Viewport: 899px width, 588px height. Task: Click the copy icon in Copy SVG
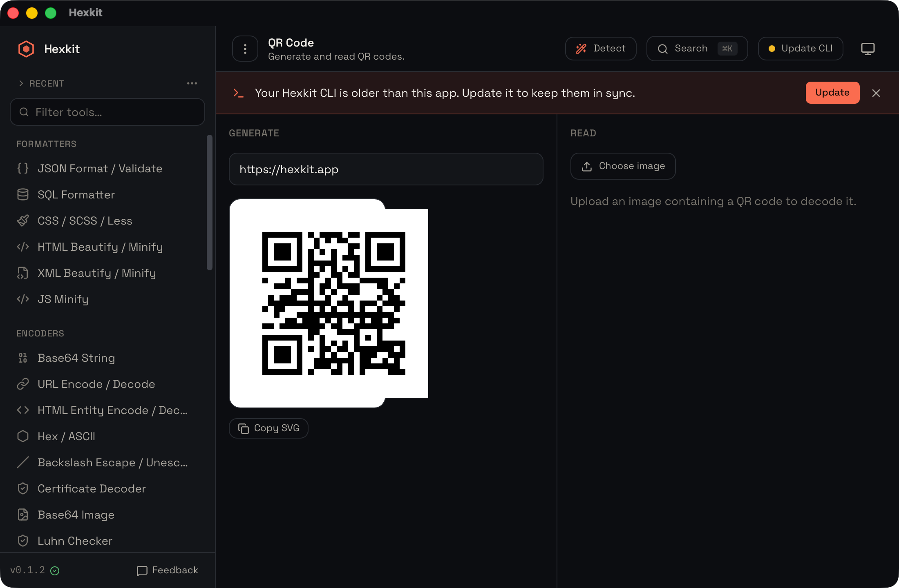point(244,428)
